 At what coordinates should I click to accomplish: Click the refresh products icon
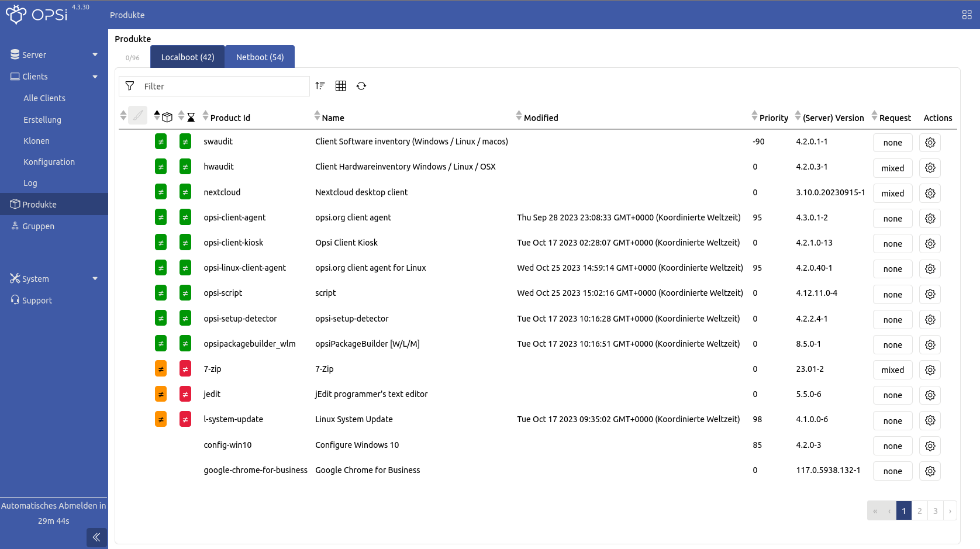point(361,86)
